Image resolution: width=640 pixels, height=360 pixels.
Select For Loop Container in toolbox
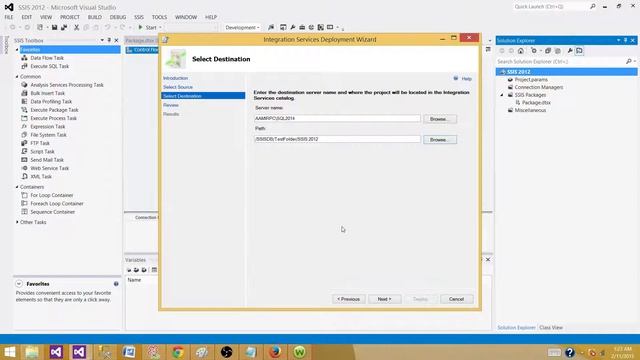click(51, 195)
